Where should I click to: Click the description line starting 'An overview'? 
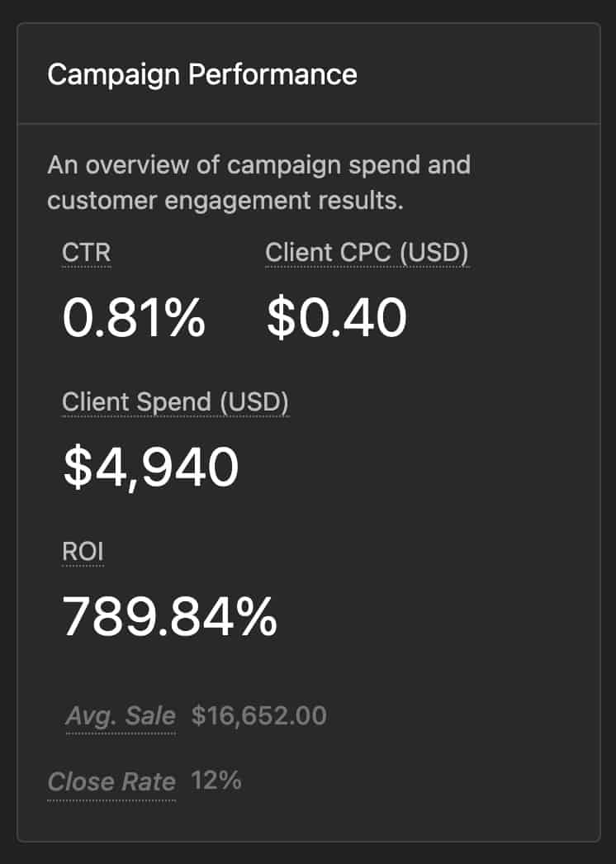click(x=258, y=164)
